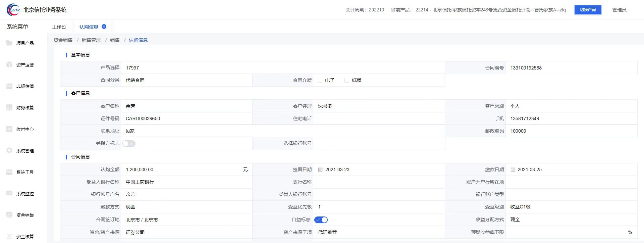Viewport: 644px width, 243px height.
Task: Open the 资金销售 menu item
Action: click(x=25, y=215)
